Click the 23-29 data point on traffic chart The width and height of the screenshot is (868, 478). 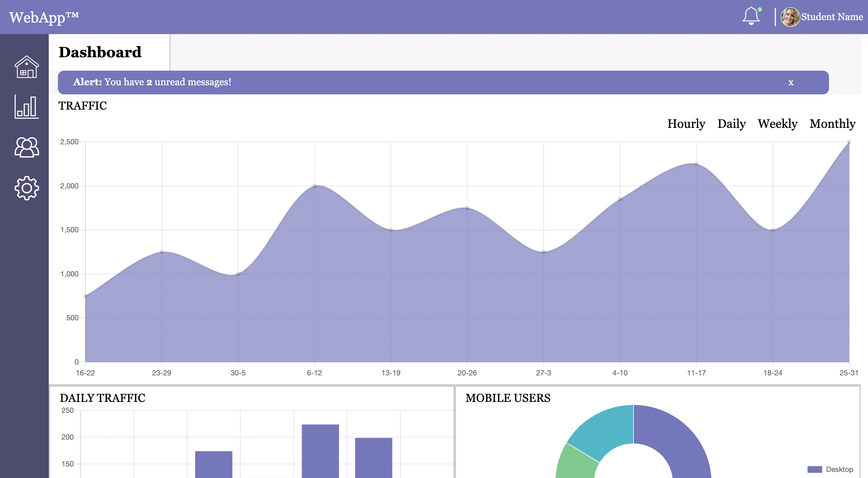162,252
